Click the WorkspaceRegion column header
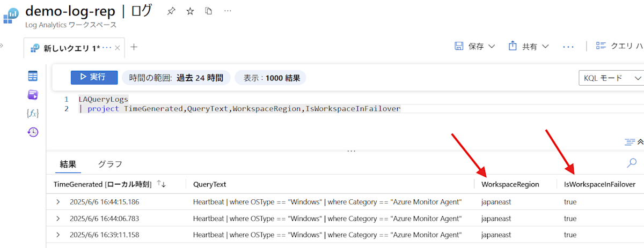The image size is (644, 248). (510, 184)
